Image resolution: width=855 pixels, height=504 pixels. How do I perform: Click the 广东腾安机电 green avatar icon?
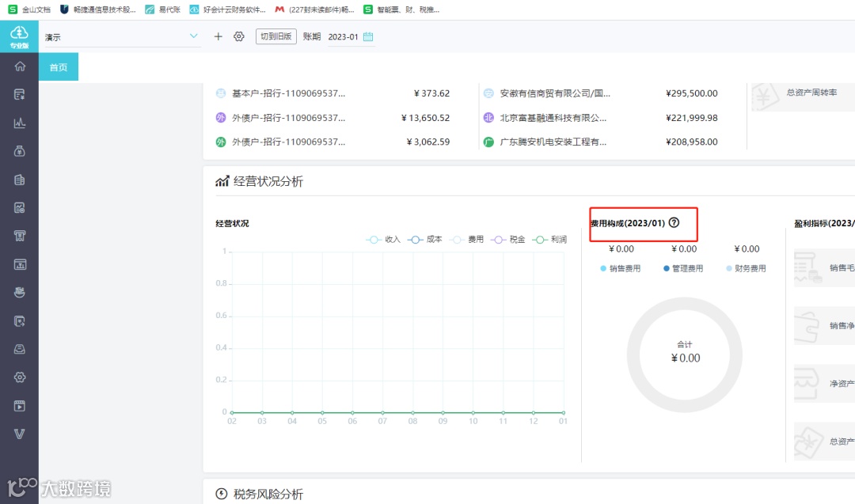click(x=488, y=142)
